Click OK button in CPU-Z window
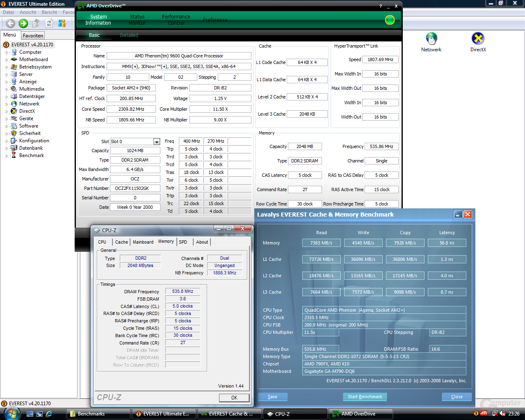The image size is (525, 420). coord(234,397)
